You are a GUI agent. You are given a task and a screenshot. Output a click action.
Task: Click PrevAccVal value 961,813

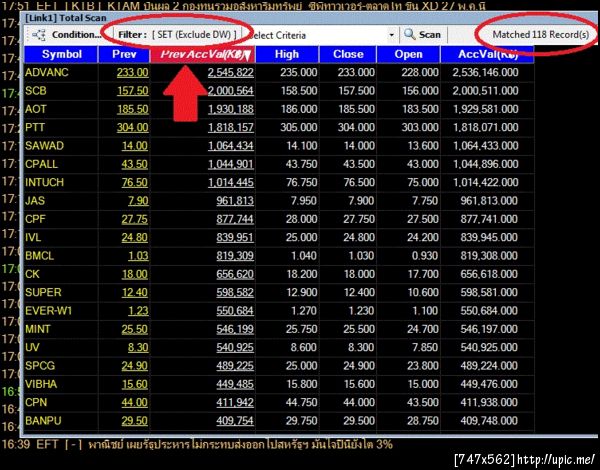235,201
